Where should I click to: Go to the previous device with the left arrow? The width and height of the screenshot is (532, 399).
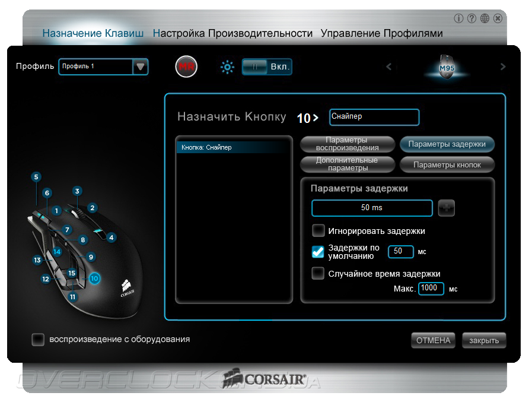click(x=389, y=66)
